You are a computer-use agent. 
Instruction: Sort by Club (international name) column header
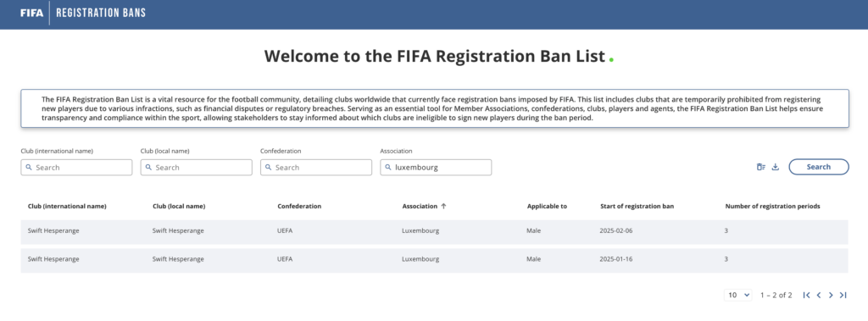click(67, 207)
